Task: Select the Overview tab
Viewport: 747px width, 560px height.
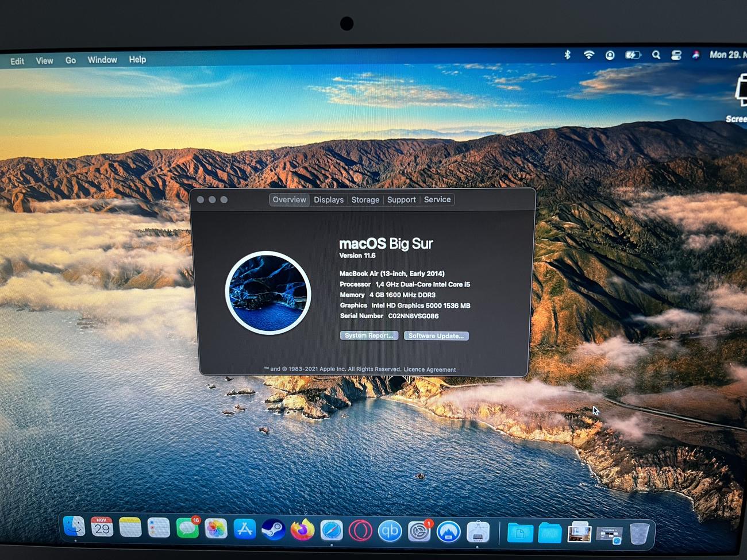Action: 289,199
